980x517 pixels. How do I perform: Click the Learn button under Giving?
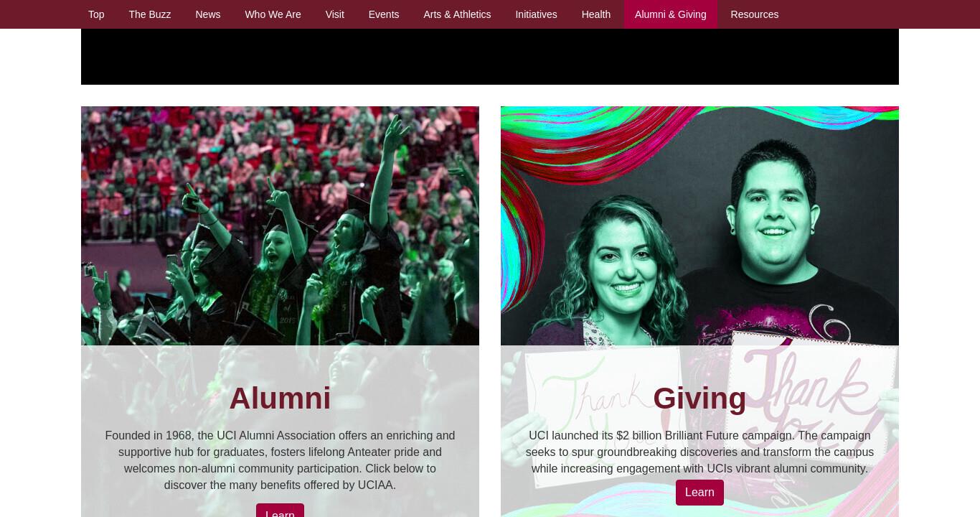pos(699,493)
